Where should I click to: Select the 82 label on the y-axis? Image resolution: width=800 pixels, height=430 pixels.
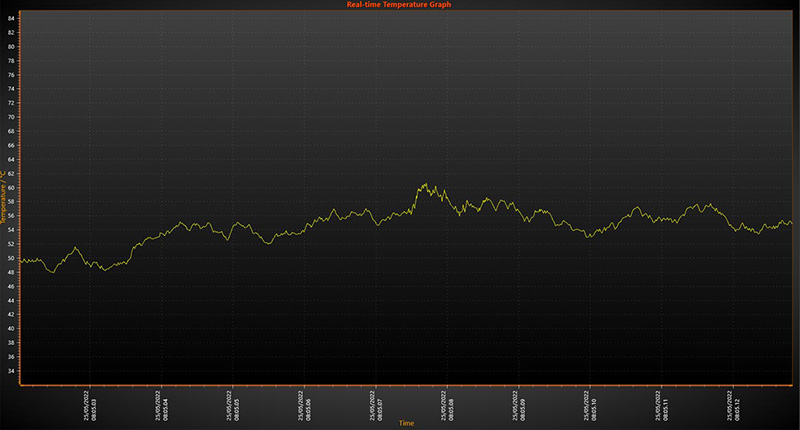click(x=11, y=33)
